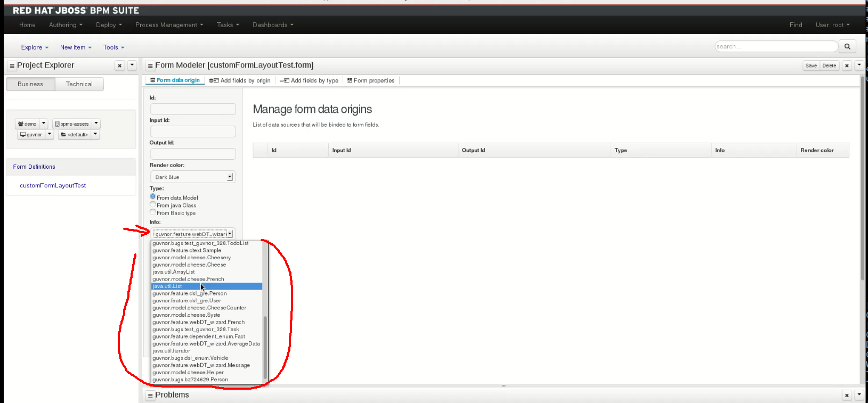Select From data Model radio button
The width and height of the screenshot is (868, 403).
click(x=153, y=196)
